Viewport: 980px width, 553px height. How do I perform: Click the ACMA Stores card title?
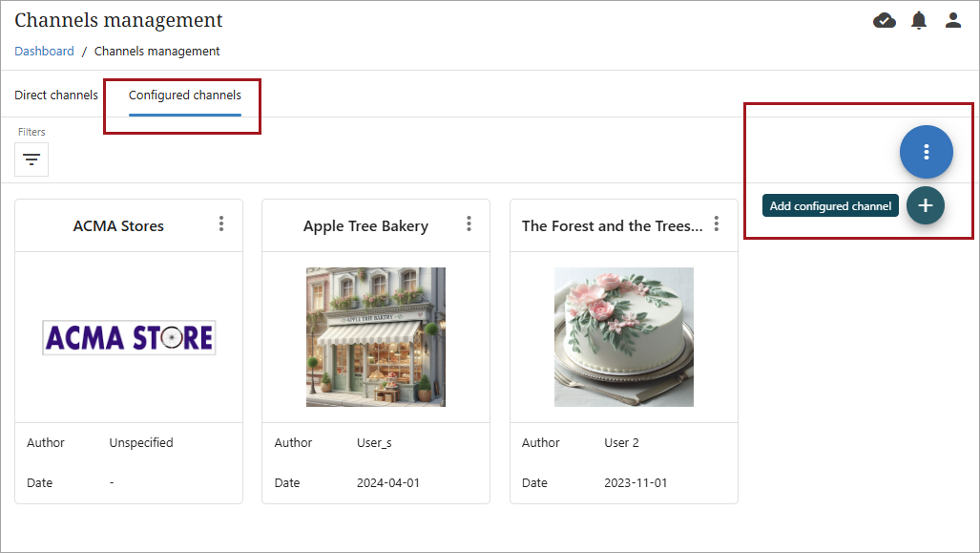click(x=118, y=226)
